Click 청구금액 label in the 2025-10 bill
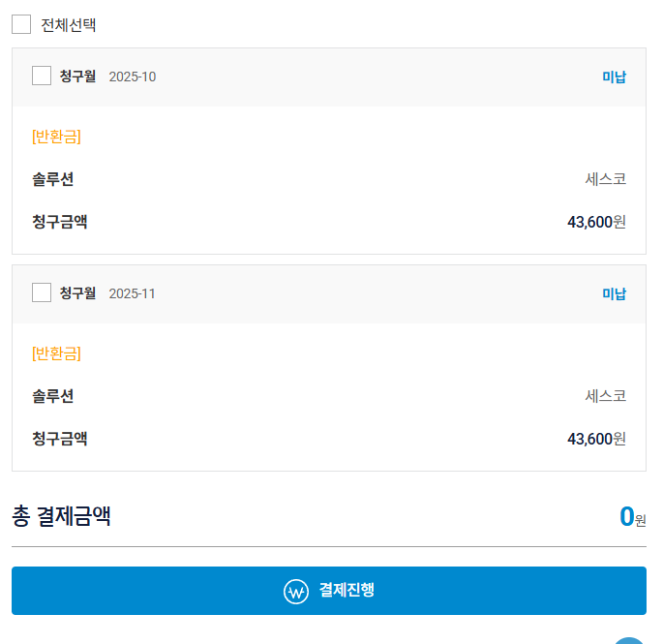 click(x=60, y=222)
